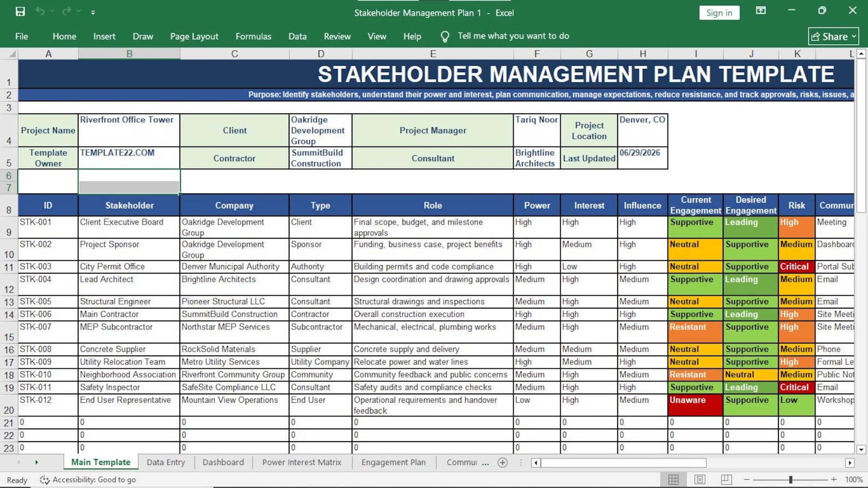This screenshot has width=868, height=488.
Task: Click horizontal scrollbar right arrow
Action: 849,463
